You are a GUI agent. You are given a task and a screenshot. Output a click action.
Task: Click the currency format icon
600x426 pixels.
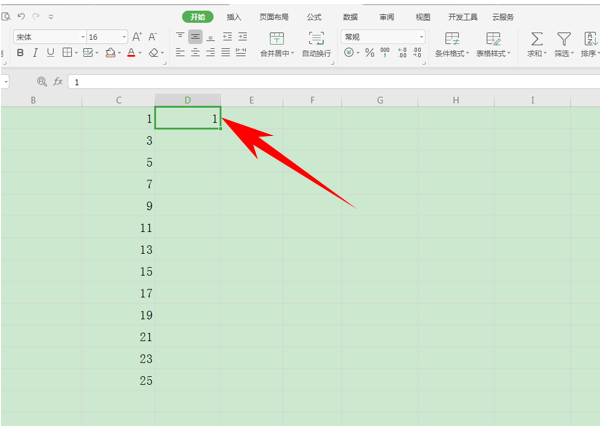click(349, 52)
